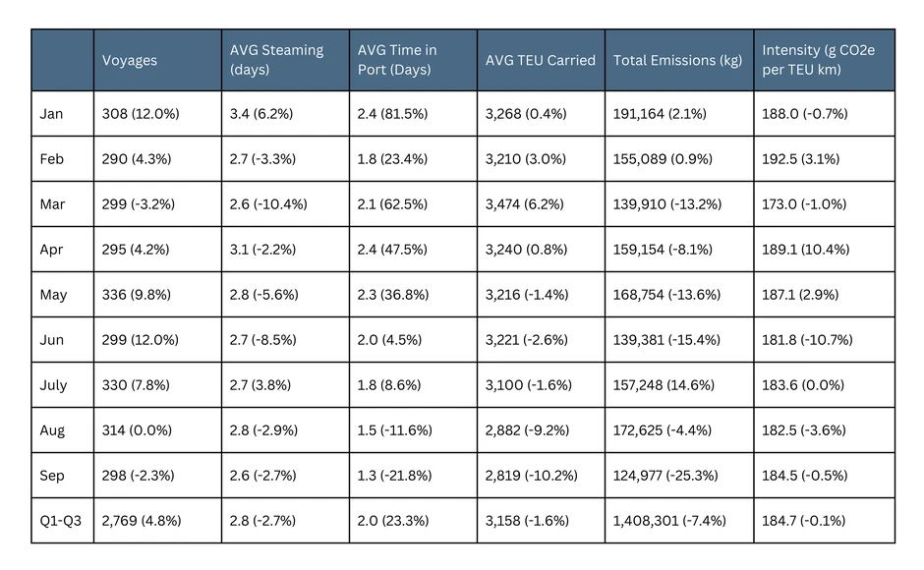Click the Voyages column header
The width and height of the screenshot is (924, 570).
[x=130, y=60]
